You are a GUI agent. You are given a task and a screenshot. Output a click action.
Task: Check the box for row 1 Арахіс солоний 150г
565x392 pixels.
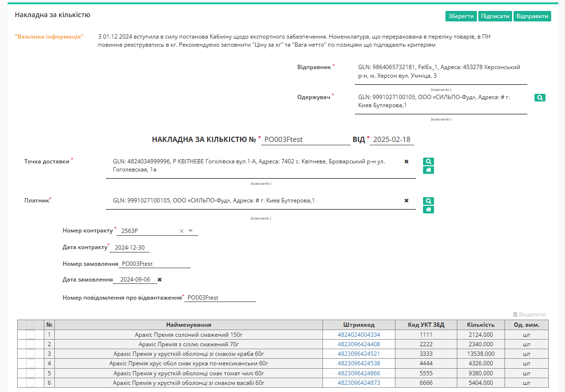tap(30, 335)
